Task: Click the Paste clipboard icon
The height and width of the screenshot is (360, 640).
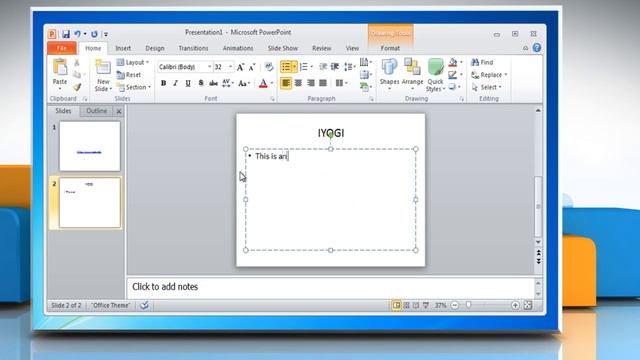Action: (60, 67)
